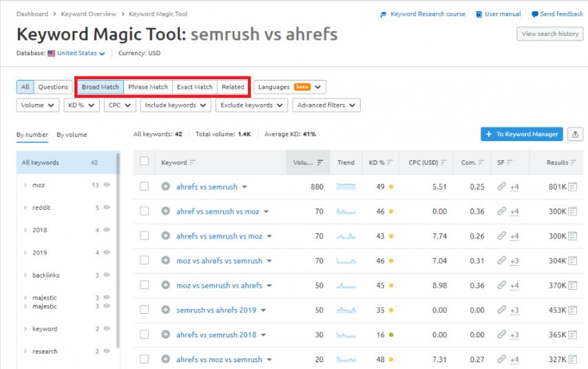Tick the select-all checkbox in table header
The image size is (588, 369).
pos(144,162)
